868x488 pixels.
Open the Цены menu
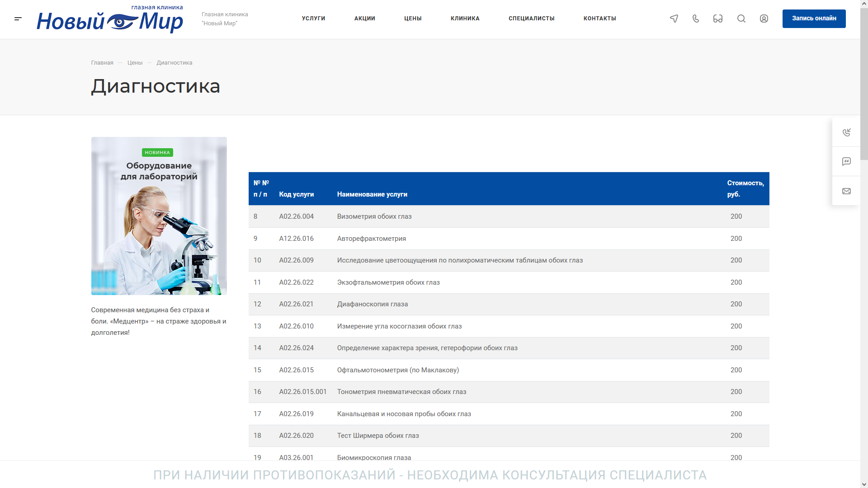point(413,19)
